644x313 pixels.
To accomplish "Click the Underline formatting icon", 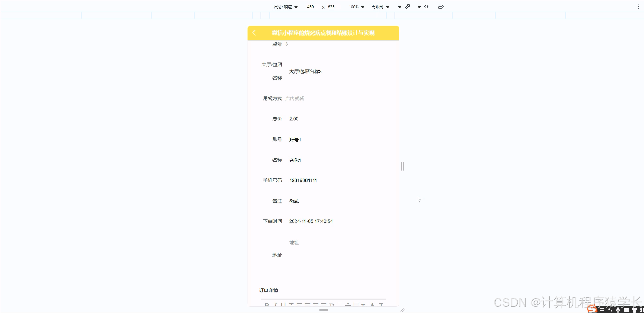I will coord(283,305).
